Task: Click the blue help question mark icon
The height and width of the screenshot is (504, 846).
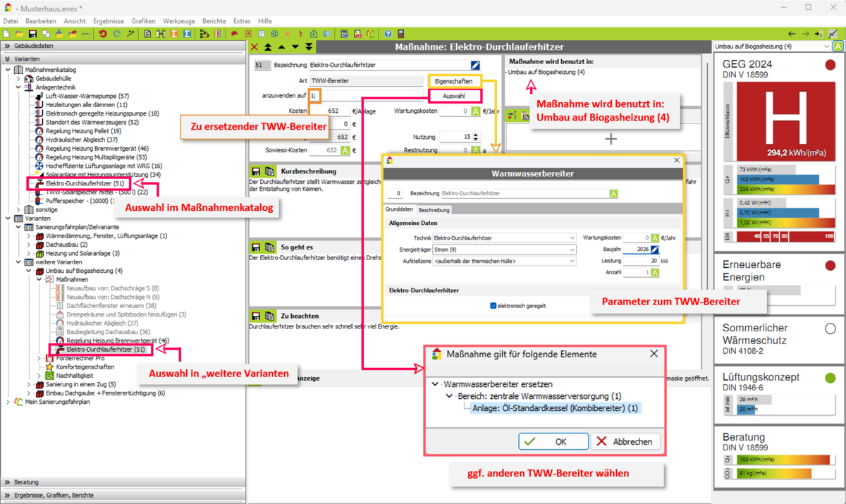Action: click(x=388, y=34)
